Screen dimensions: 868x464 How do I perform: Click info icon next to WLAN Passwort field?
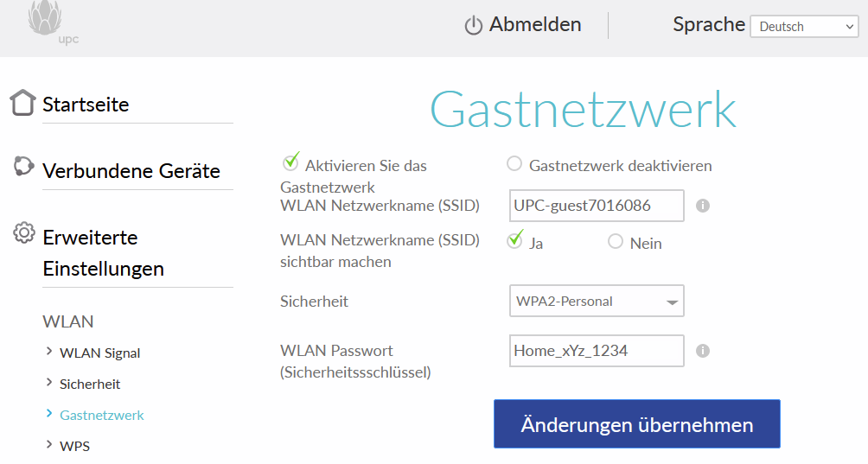coord(703,351)
